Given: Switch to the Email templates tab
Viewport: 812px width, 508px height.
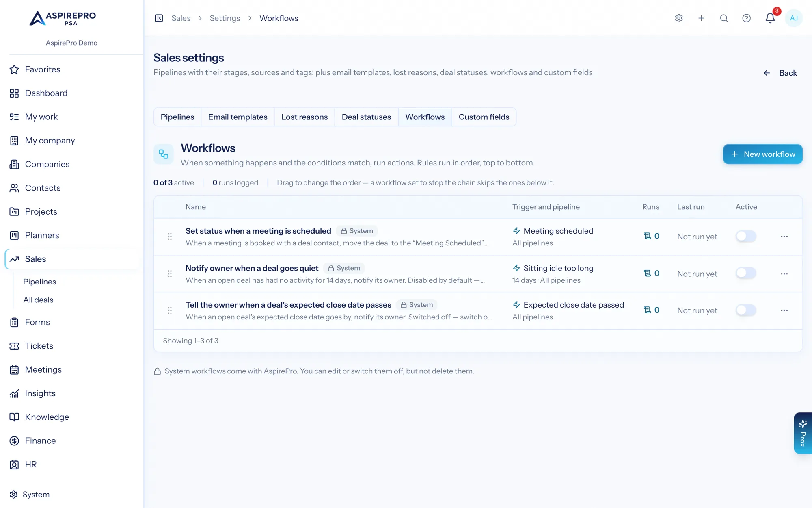Looking at the screenshot, I should pos(238,117).
